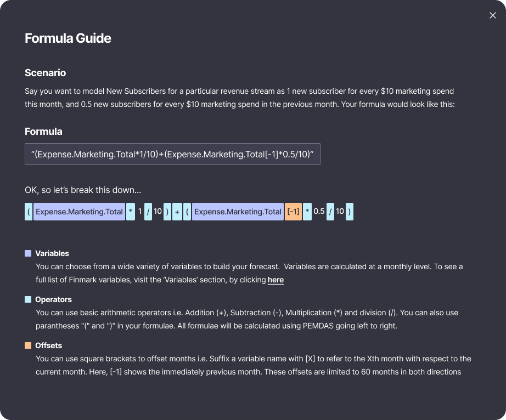Screen dimensions: 506x420
Task: Click the Operators section heading
Action: (x=53, y=299)
